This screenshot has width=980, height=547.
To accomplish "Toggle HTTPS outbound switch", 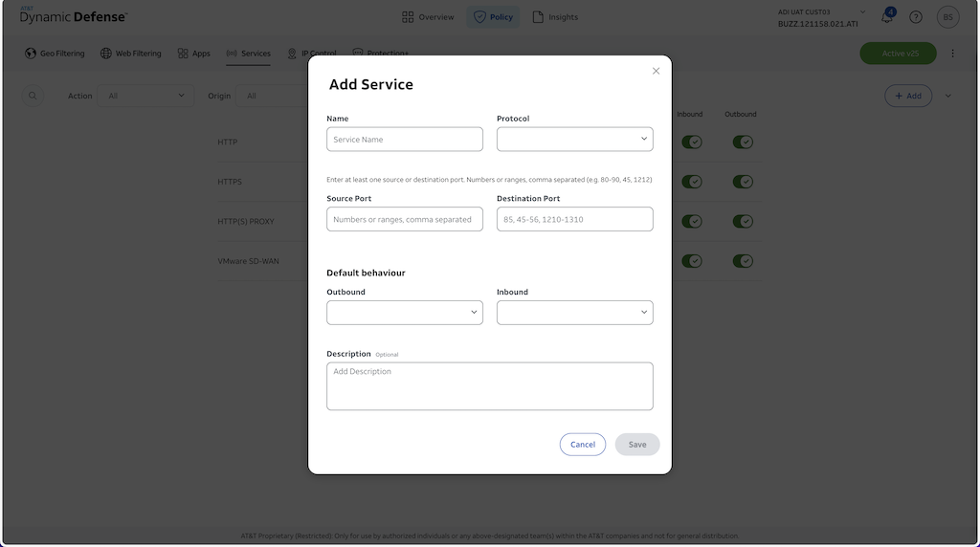I will click(743, 182).
